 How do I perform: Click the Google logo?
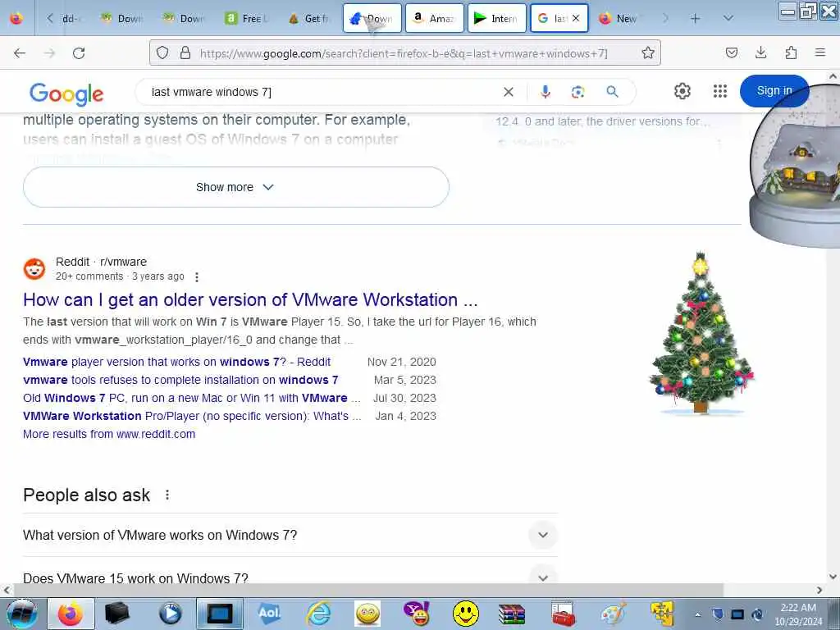(x=66, y=94)
